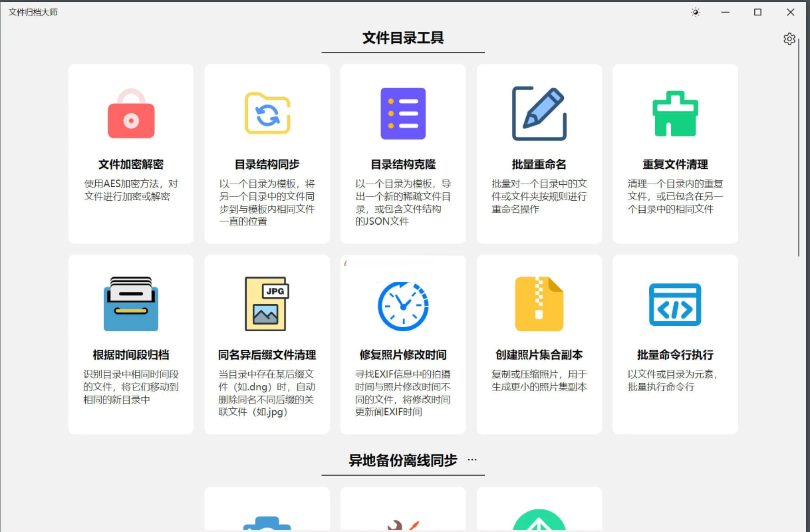Open 重复文件清理 title
The image size is (810, 532).
click(x=675, y=164)
